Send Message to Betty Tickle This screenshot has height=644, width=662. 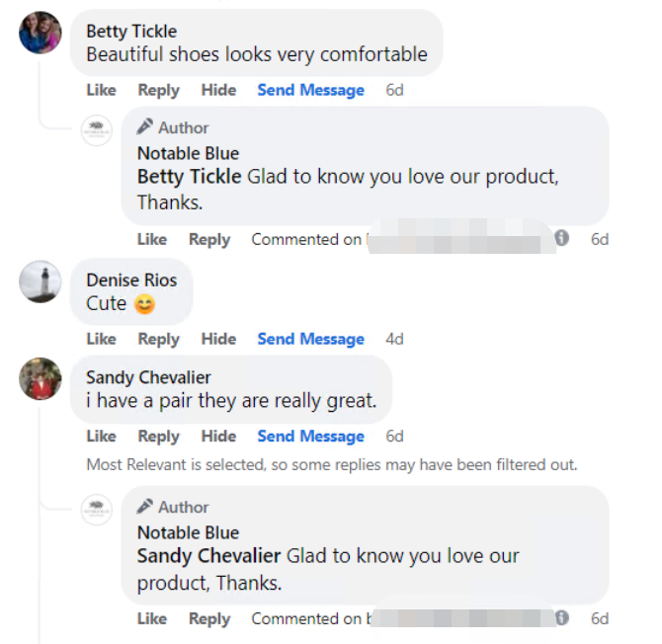[x=310, y=90]
